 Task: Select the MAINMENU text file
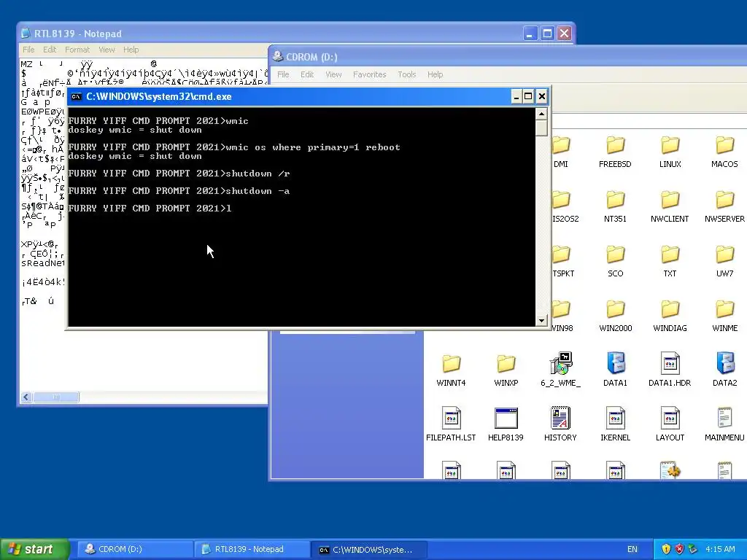coord(724,425)
